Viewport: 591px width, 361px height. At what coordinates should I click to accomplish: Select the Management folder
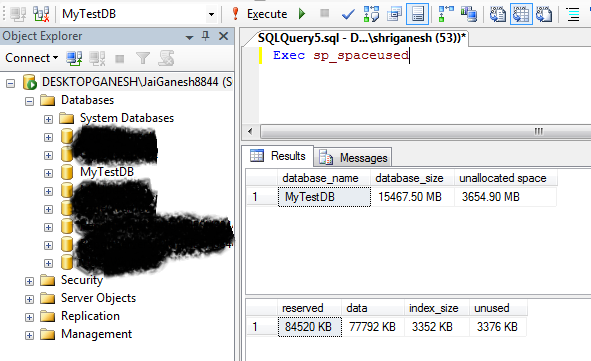coord(96,334)
